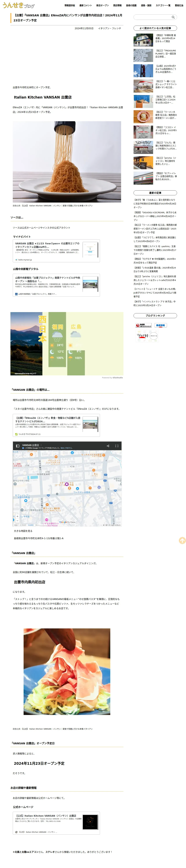Toggle the map side panel icon
Viewport: 186px width, 868px height.
tap(18, 446)
